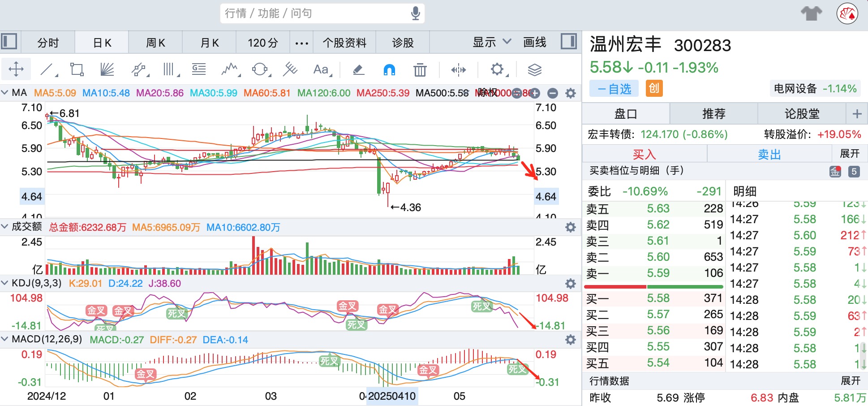Select the pitchfork drawing tool
Screen dimensions: 868x406
[x=290, y=69]
